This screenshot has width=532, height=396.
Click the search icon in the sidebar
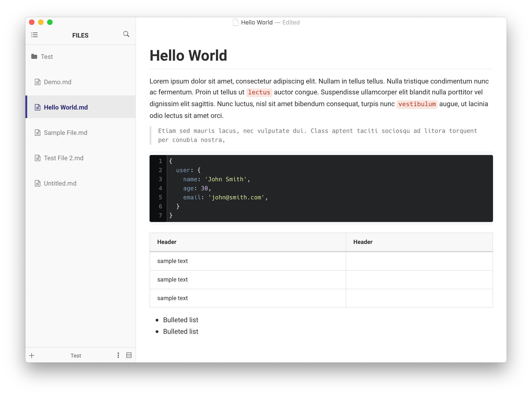coord(126,35)
